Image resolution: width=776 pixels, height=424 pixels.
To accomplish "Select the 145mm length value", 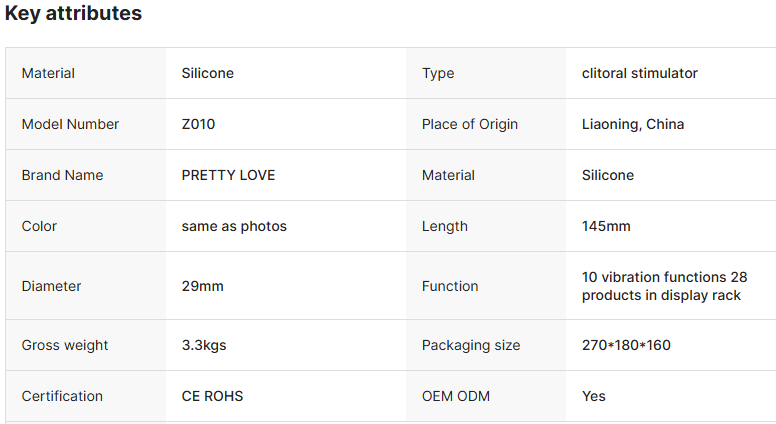I will click(x=606, y=226).
